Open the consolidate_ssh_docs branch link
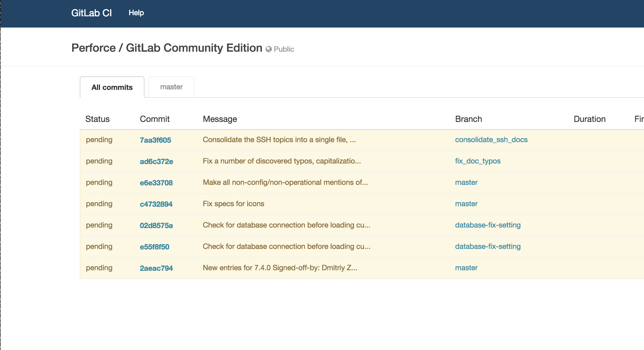 (491, 140)
